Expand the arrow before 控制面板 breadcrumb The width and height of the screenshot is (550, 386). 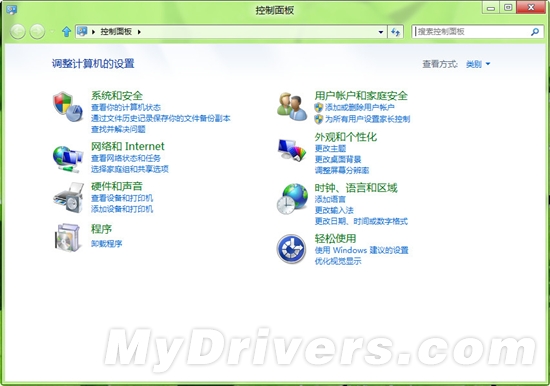tap(93, 32)
